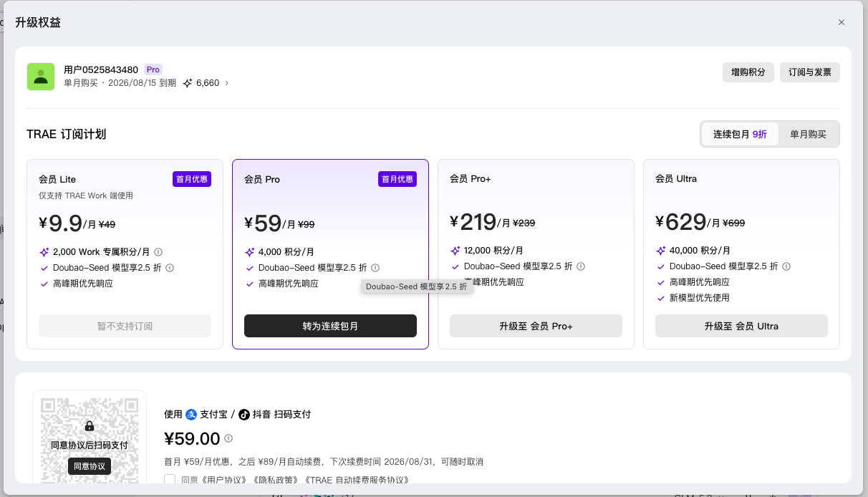This screenshot has height=497, width=868.
Task: Click Doubao-Seed info icon in Pro+ card
Action: (x=581, y=266)
